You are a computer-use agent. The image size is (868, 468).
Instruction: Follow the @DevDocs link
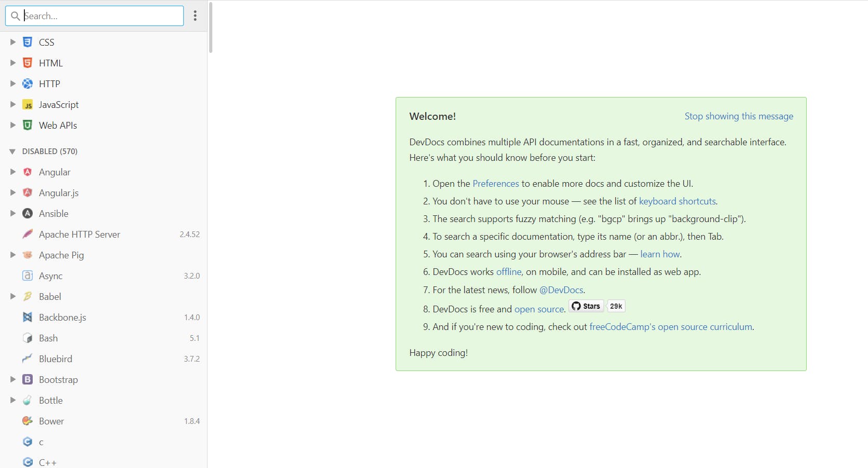(561, 290)
